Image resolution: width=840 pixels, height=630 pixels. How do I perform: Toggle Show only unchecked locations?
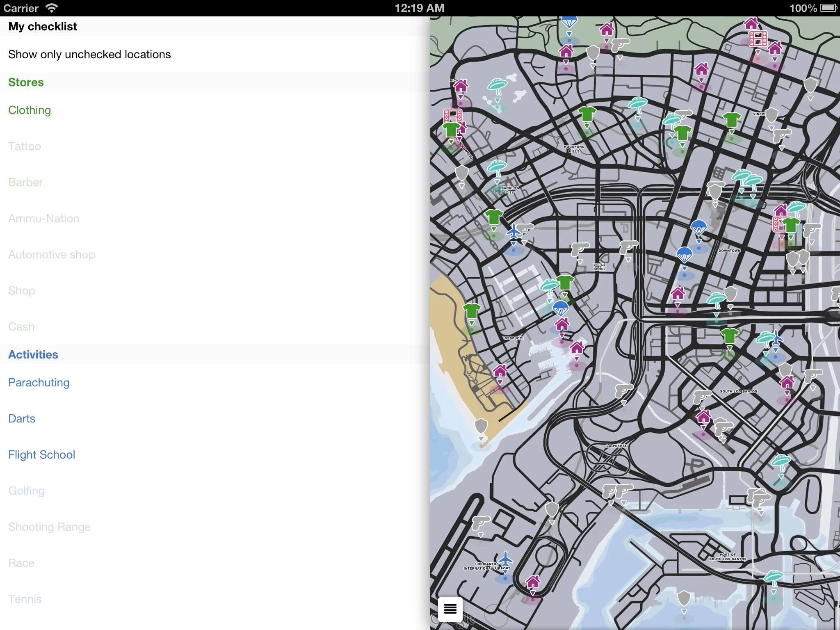coord(215,55)
